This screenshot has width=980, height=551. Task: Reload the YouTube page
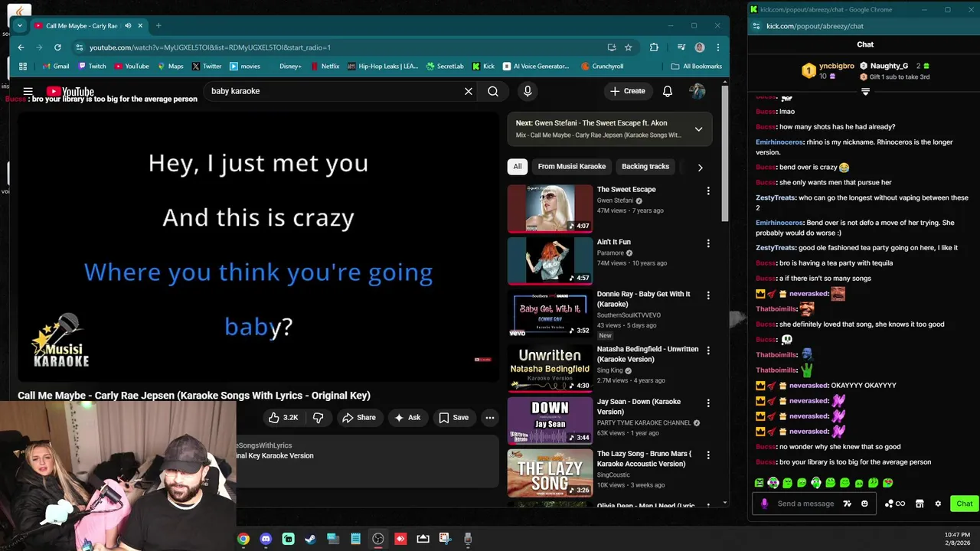pos(57,47)
